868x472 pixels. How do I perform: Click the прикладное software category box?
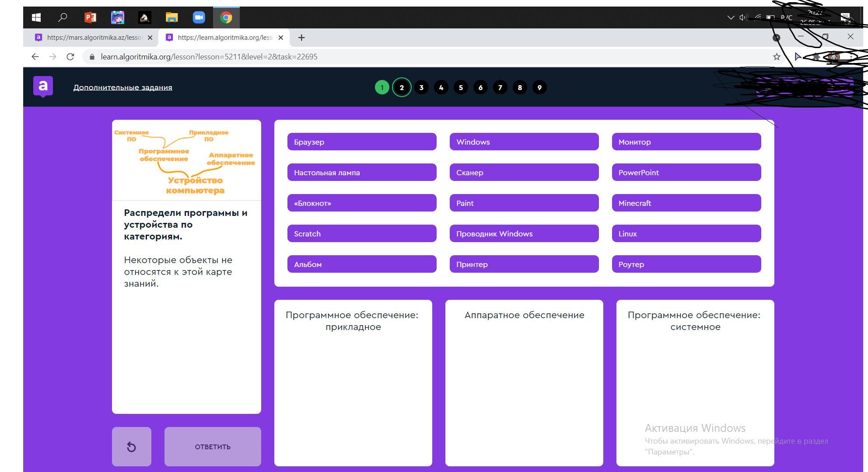point(353,383)
